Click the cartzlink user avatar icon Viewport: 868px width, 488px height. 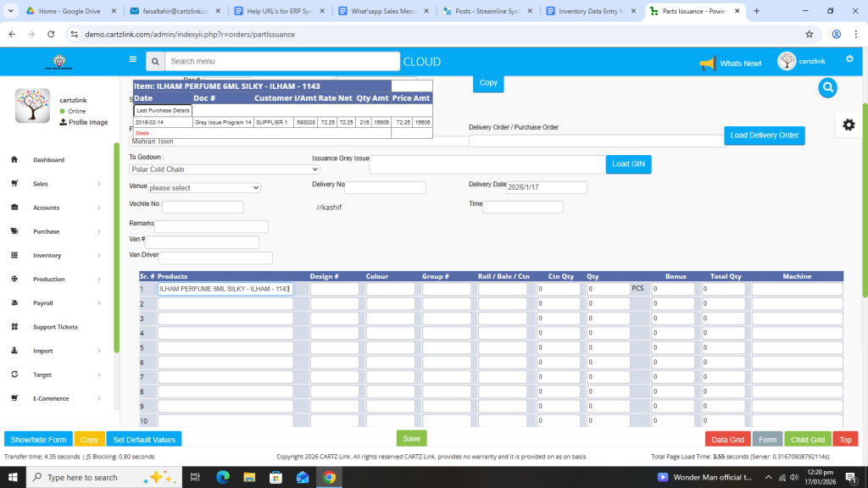pyautogui.click(x=787, y=62)
